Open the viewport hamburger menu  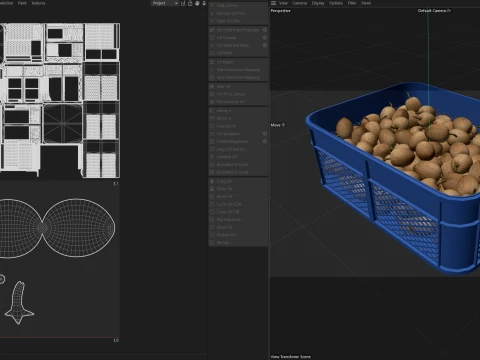[273, 3]
